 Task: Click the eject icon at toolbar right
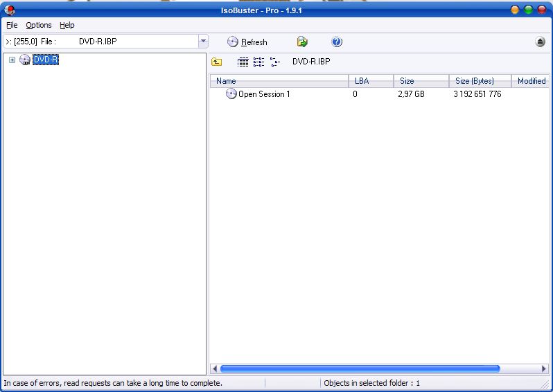[540, 42]
